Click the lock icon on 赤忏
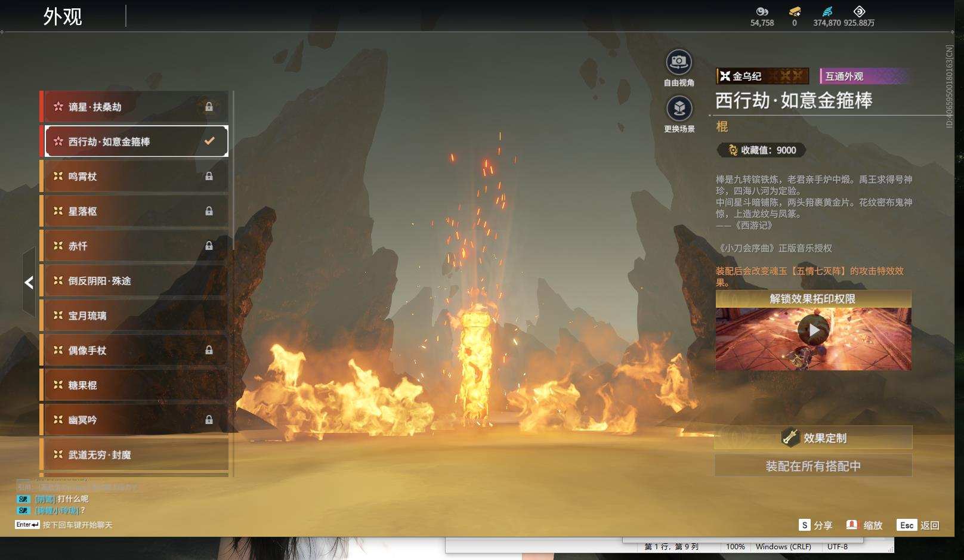This screenshot has height=560, width=964. click(x=209, y=245)
